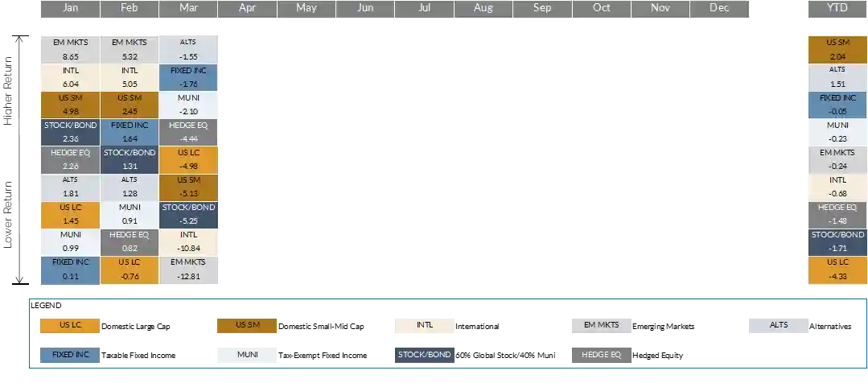
Task: Click the Feb EM MKTS 5.32 cell
Action: coord(130,50)
